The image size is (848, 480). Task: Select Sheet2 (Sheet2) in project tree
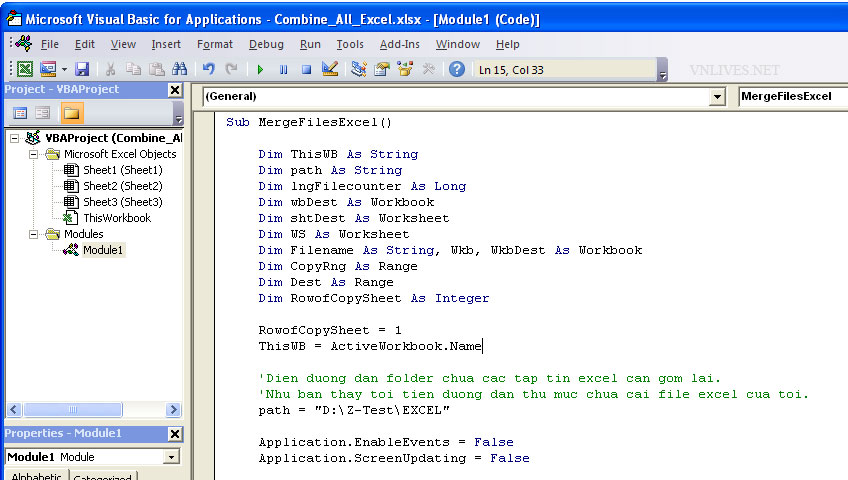tap(123, 186)
